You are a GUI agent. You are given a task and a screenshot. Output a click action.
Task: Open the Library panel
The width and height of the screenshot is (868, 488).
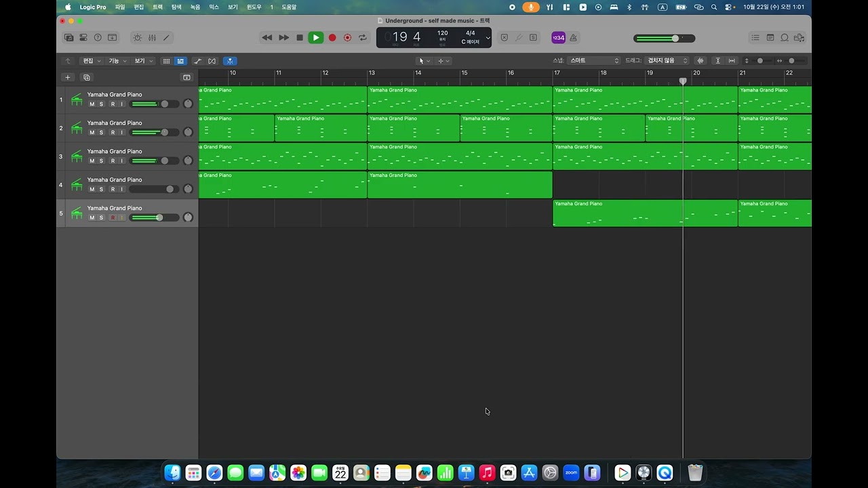pos(68,38)
